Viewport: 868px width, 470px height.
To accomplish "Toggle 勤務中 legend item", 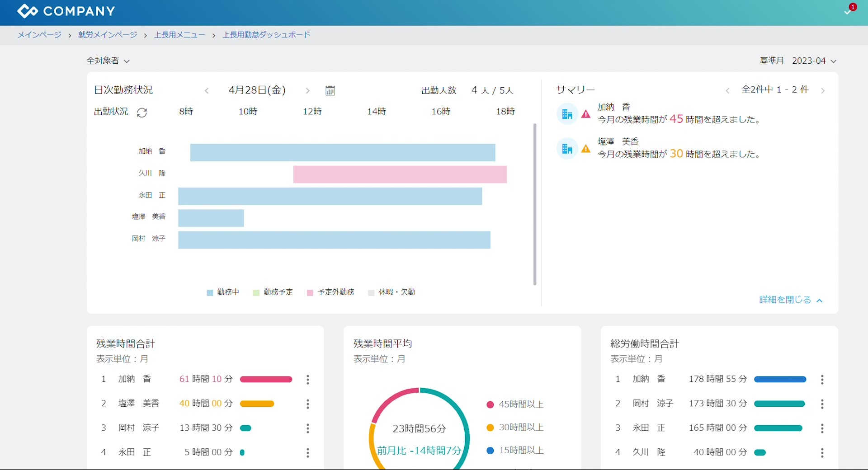I will pyautogui.click(x=223, y=292).
